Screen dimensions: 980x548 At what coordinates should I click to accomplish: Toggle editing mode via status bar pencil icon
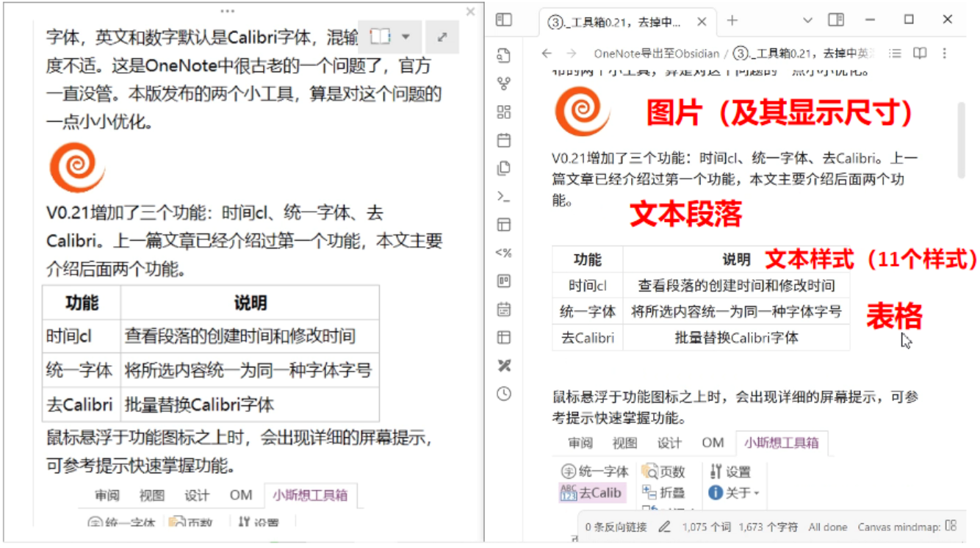click(x=665, y=527)
